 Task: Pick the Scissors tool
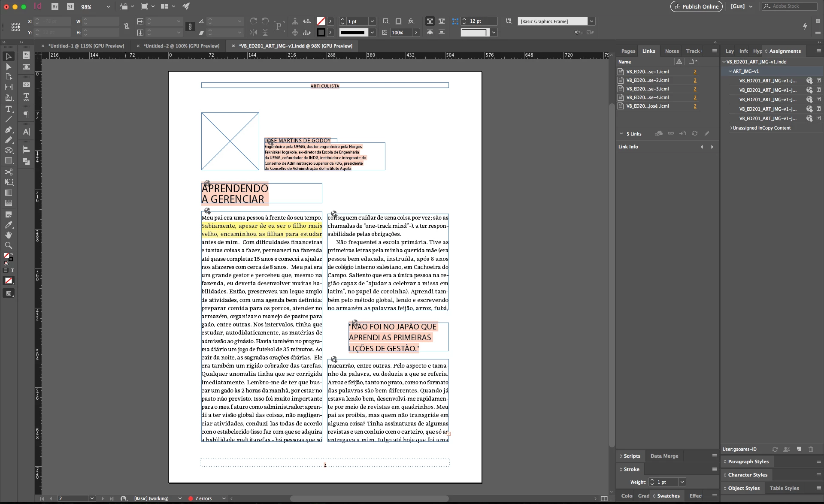click(x=8, y=172)
